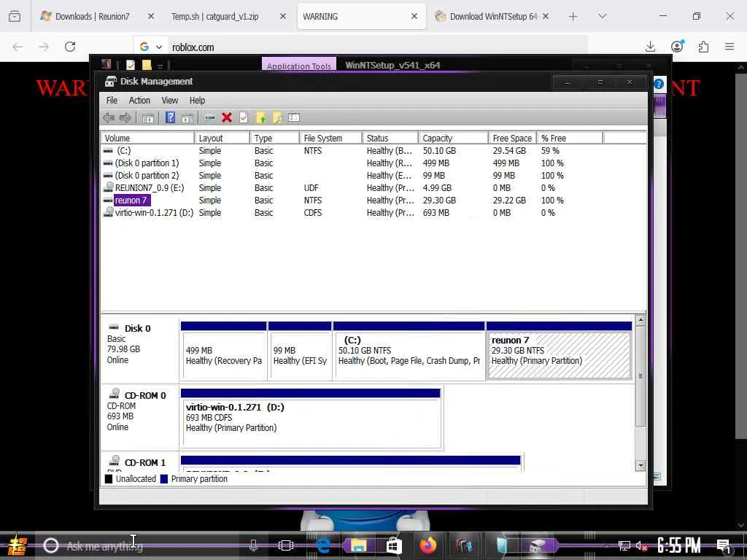Sort by the Free Space column header

click(512, 138)
